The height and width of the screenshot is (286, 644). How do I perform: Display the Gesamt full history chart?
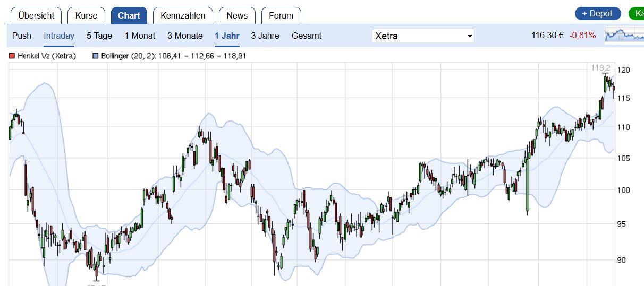pos(307,36)
